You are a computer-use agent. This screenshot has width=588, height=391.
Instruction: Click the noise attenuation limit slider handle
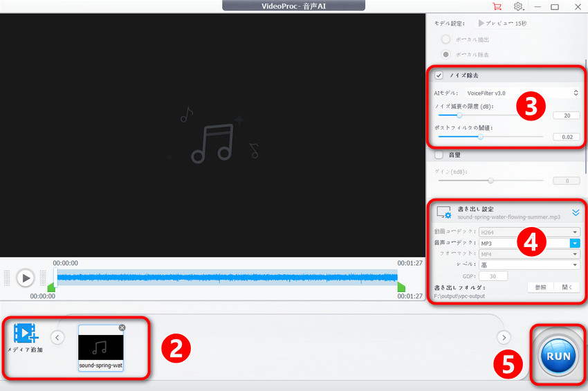click(x=459, y=115)
